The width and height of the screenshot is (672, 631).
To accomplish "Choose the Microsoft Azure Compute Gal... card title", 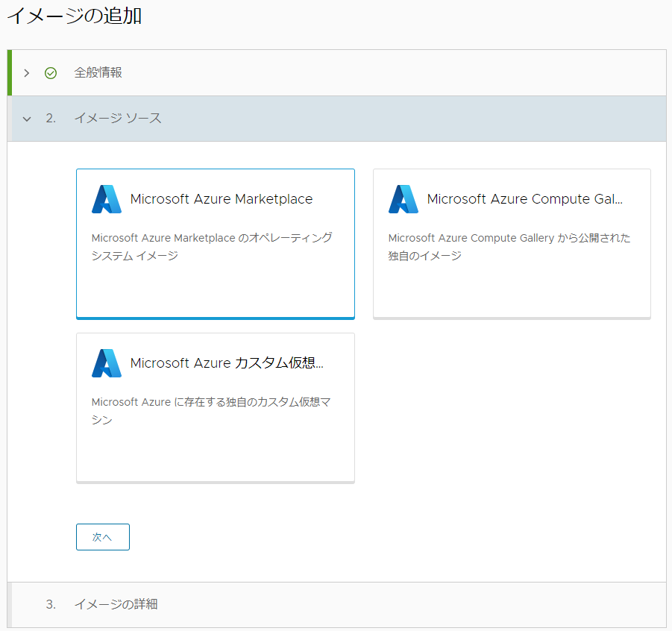I will (x=525, y=199).
